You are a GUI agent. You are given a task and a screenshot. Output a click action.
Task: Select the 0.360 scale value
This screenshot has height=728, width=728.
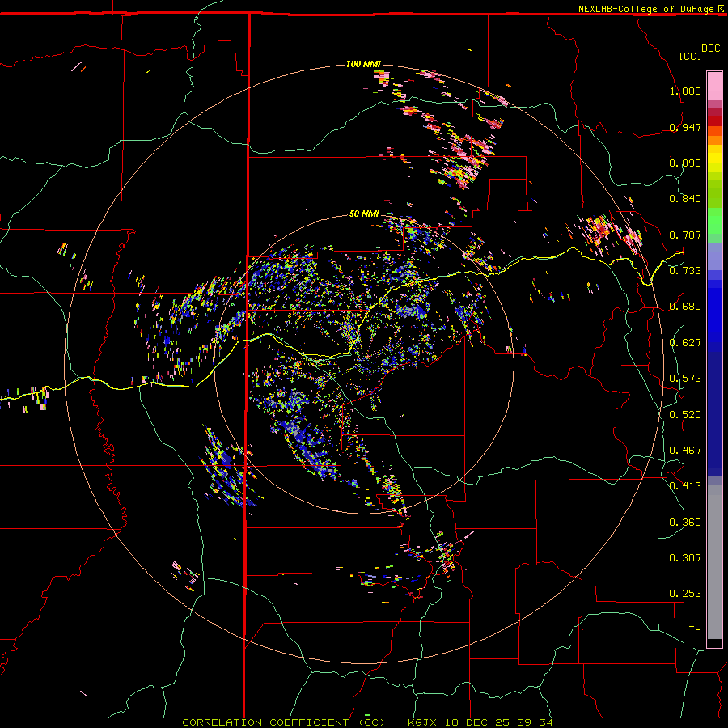tap(685, 523)
